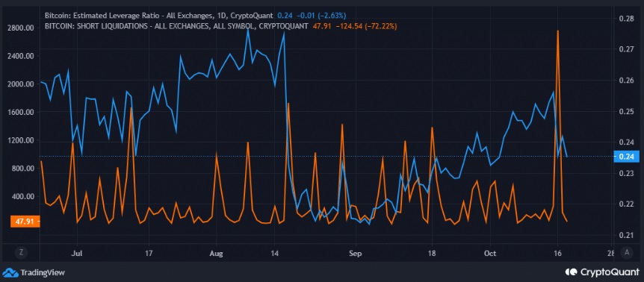Open the TradingView logo link
The image size is (644, 282).
coord(34,272)
